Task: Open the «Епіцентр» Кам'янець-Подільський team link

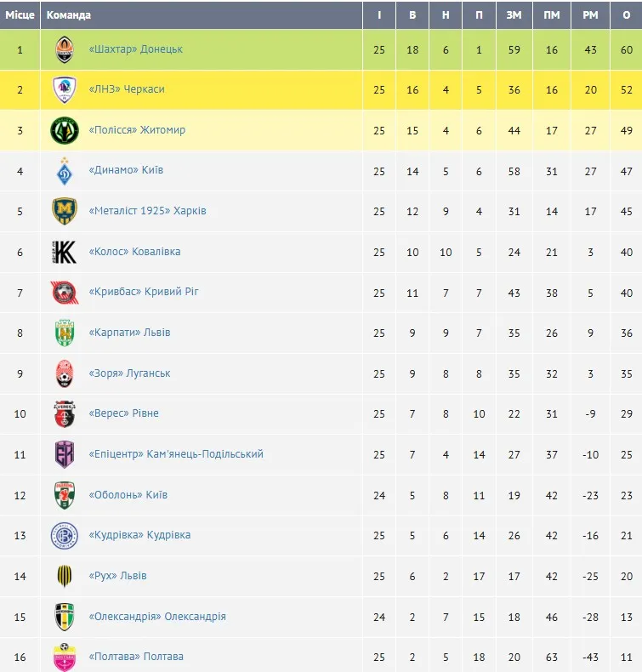Action: click(176, 454)
